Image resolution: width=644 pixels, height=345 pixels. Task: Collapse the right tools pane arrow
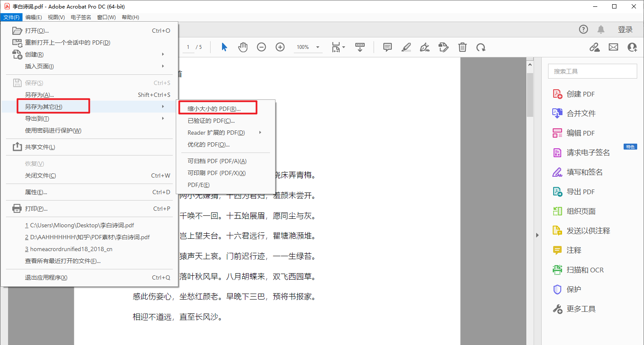click(x=537, y=235)
